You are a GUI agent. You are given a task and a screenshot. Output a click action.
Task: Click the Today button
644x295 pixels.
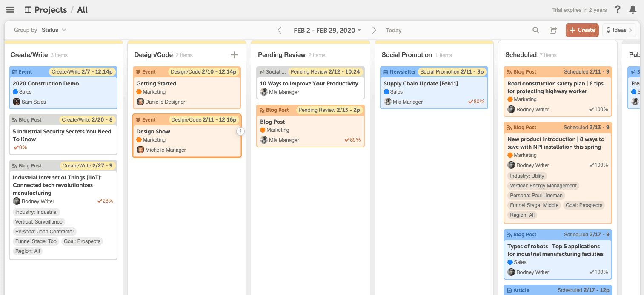point(394,30)
